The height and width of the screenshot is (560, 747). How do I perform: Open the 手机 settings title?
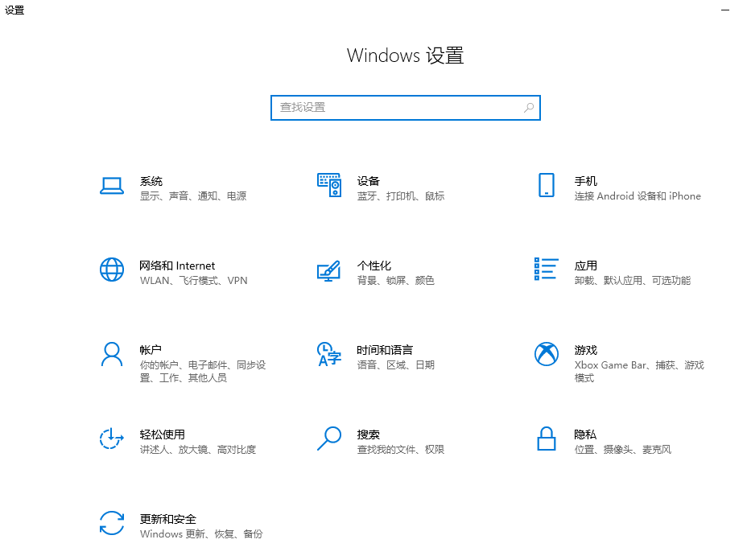(x=585, y=181)
